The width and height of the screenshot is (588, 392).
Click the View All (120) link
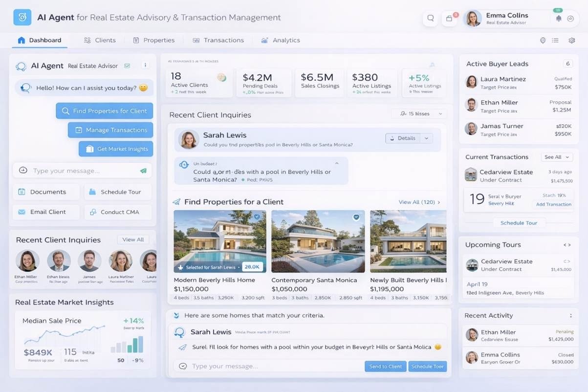click(419, 202)
